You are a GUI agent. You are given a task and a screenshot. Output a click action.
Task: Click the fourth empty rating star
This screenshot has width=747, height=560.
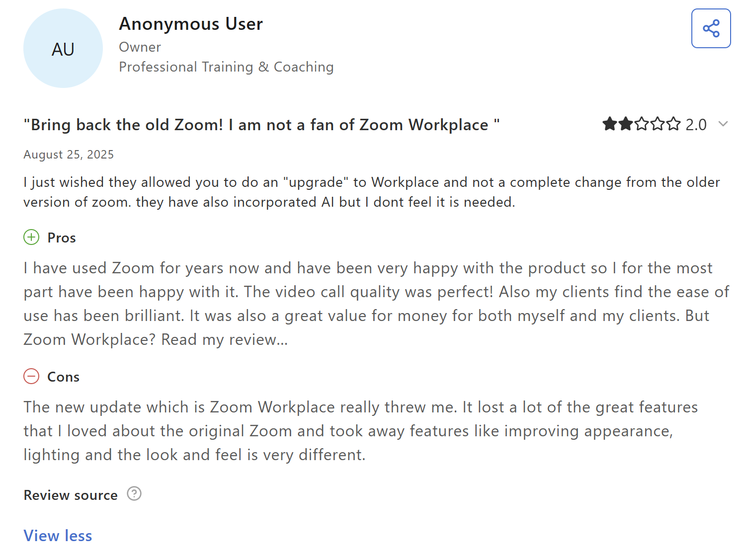658,124
